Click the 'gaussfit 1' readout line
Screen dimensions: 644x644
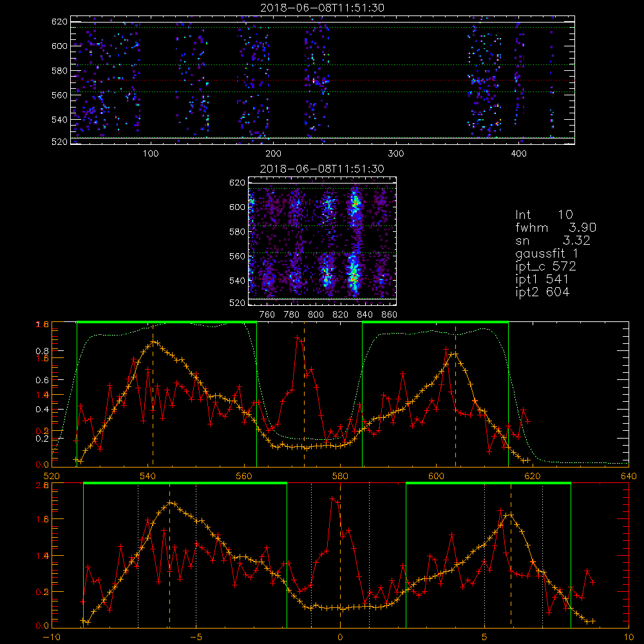point(547,253)
